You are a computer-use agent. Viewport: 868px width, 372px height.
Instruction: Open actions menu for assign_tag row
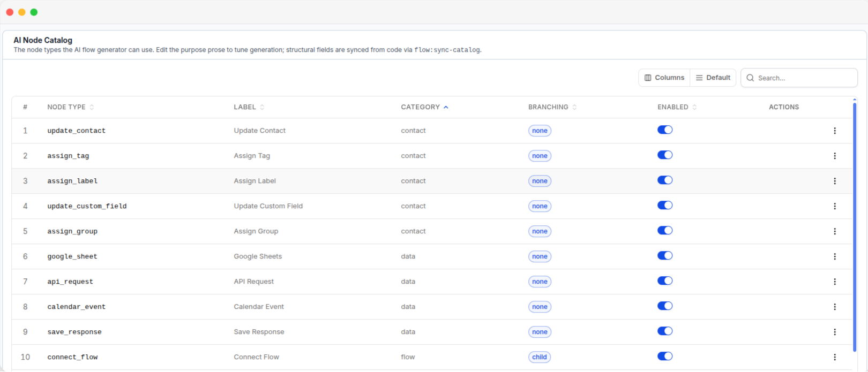834,156
